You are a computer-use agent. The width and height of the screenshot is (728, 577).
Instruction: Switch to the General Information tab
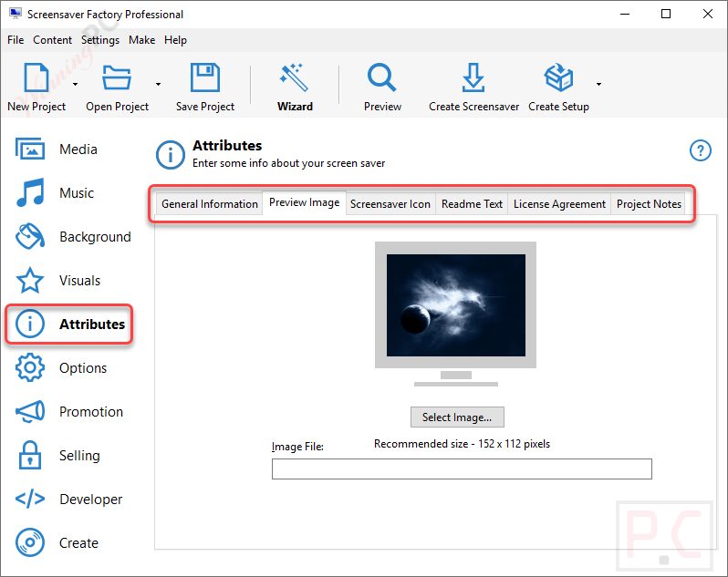pos(210,204)
